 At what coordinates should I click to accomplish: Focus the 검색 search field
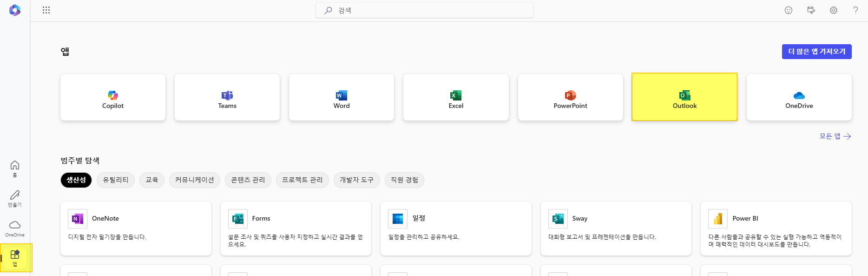[425, 10]
